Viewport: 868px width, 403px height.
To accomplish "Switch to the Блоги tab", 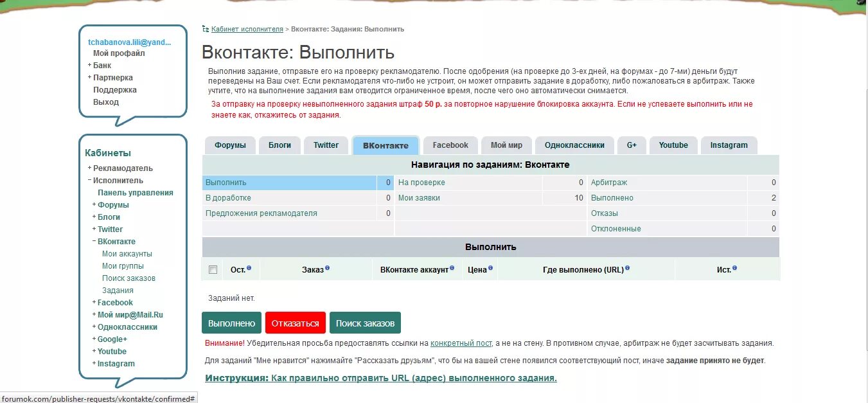I will [279, 145].
